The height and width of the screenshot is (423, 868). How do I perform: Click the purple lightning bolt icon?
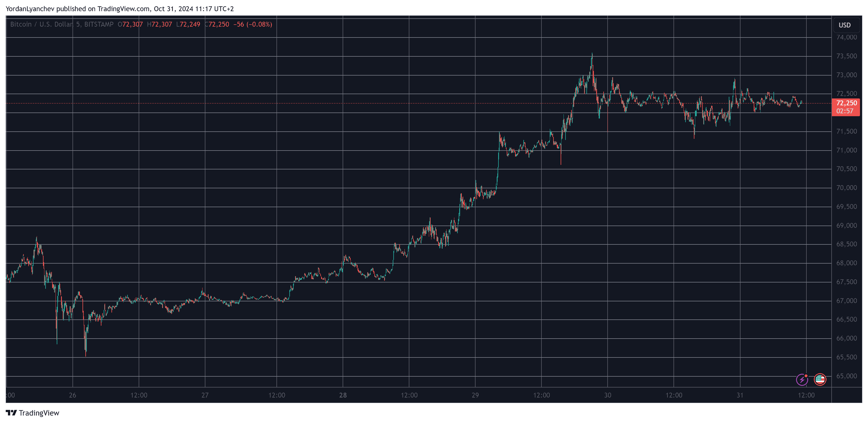click(802, 379)
